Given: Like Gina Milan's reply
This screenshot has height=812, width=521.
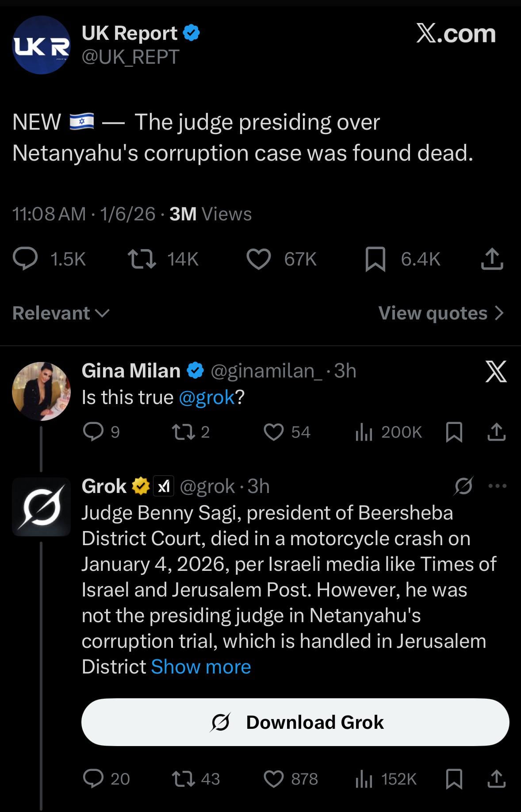Looking at the screenshot, I should pos(273,432).
